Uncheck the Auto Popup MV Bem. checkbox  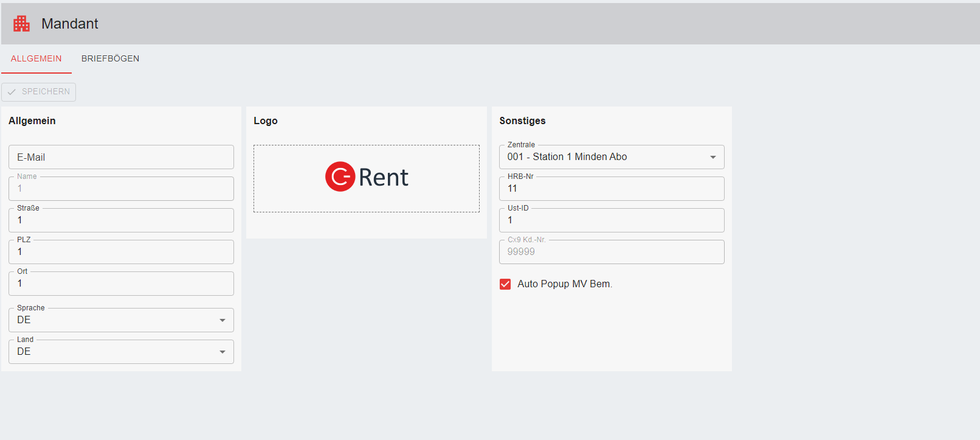(x=505, y=284)
